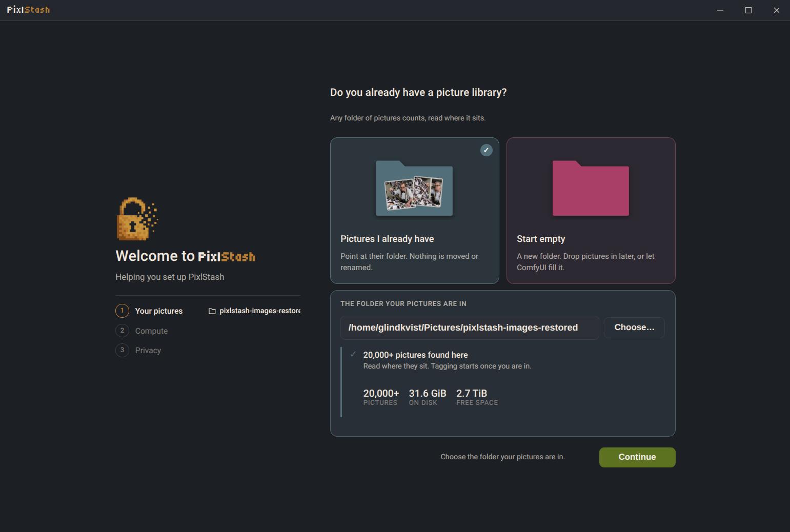This screenshot has height=532, width=790.
Task: Click the small folder icon beside pixlstash-images-restored
Action: 212,311
